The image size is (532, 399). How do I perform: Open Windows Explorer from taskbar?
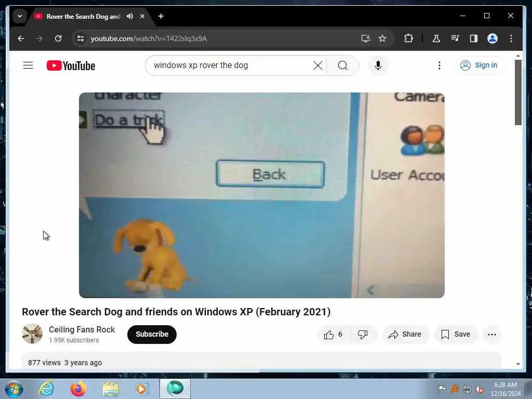[x=111, y=389]
